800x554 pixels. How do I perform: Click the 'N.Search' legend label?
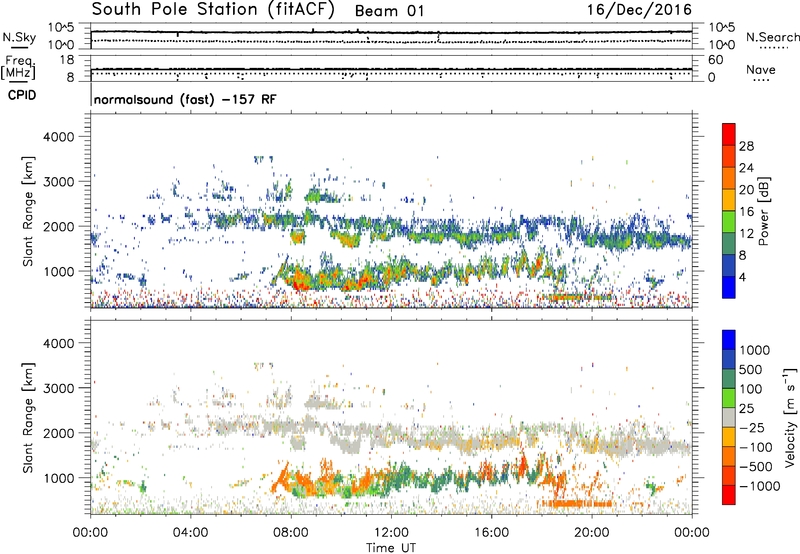click(772, 37)
